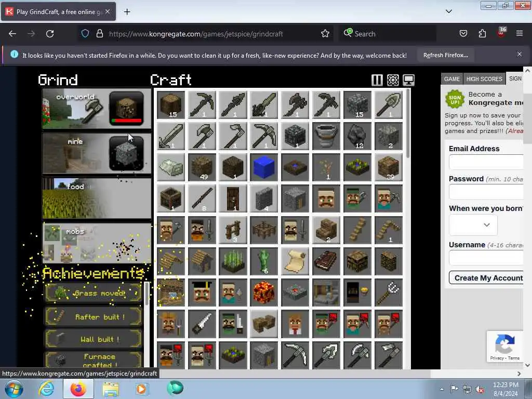532x399 pixels.
Task: Craft the leather book item
Action: tap(326, 261)
